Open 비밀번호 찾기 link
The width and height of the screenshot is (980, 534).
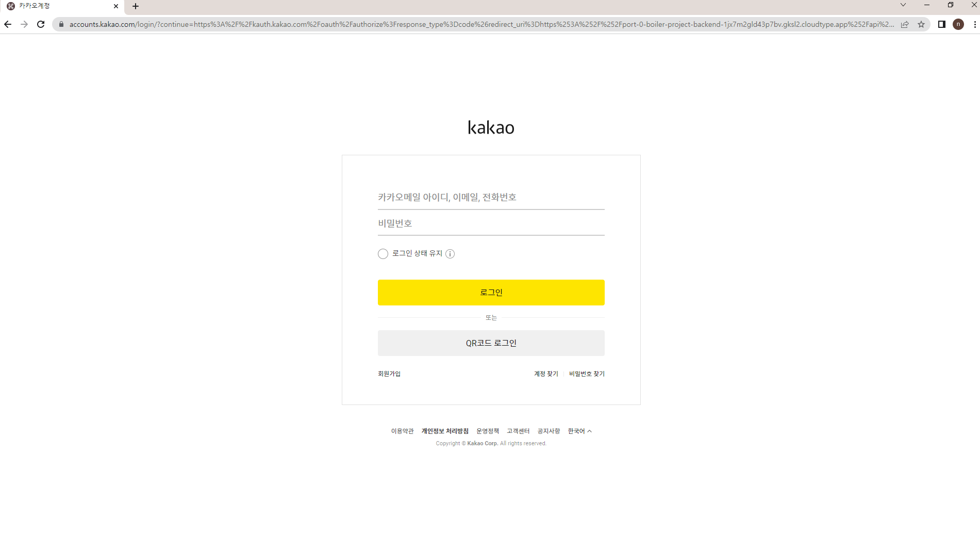[587, 374]
